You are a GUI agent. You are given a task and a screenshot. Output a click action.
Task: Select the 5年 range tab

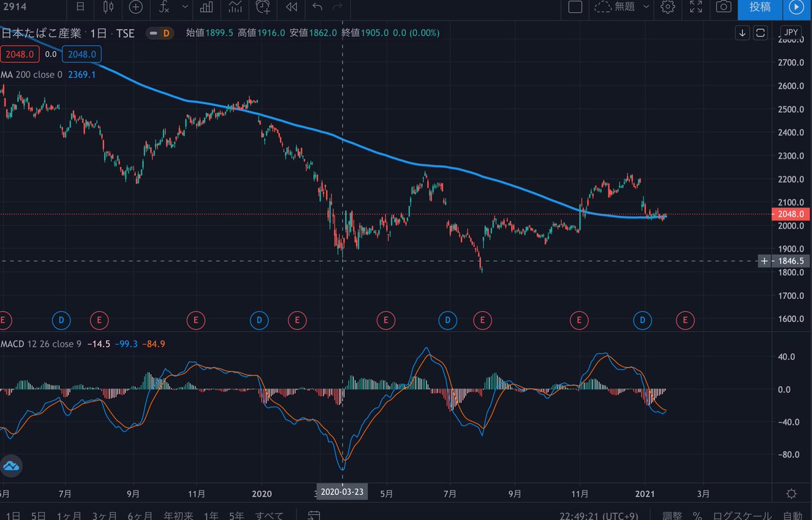tap(237, 515)
